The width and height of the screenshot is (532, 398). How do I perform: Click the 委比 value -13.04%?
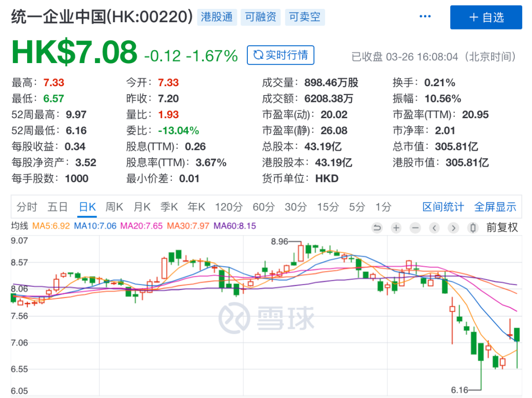(178, 131)
